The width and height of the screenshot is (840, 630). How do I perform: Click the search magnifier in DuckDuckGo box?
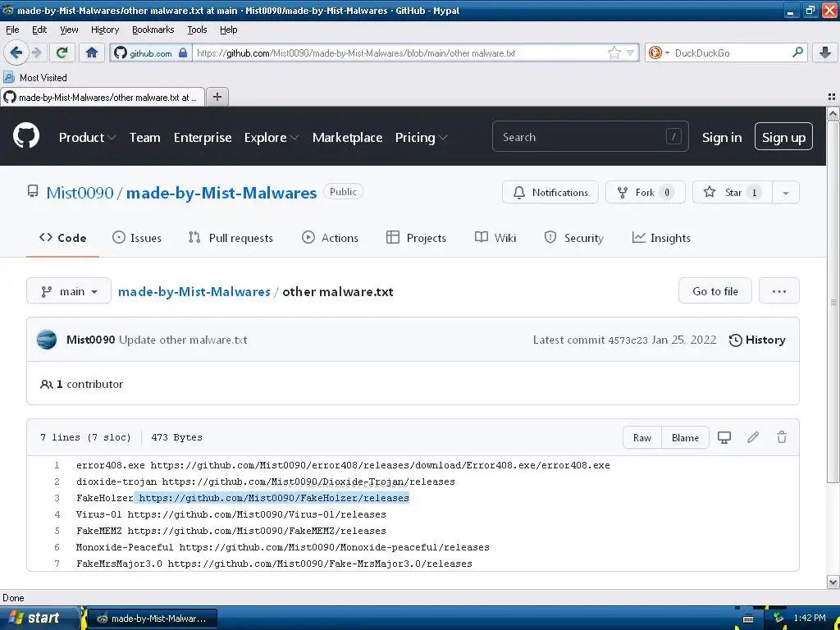797,52
